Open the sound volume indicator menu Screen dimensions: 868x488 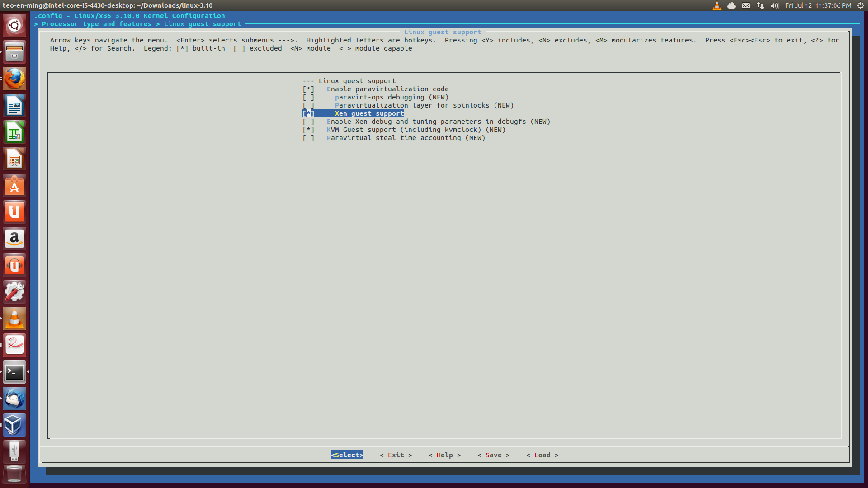(774, 5)
